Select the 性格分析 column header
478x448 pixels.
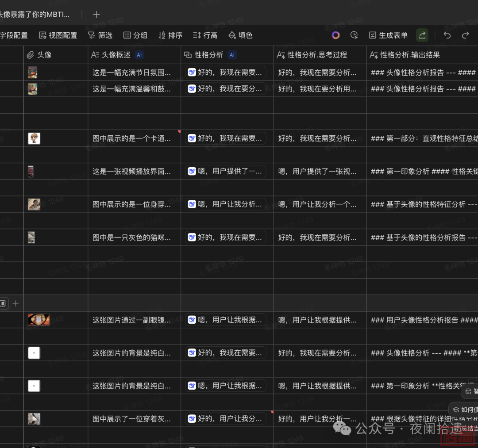227,55
